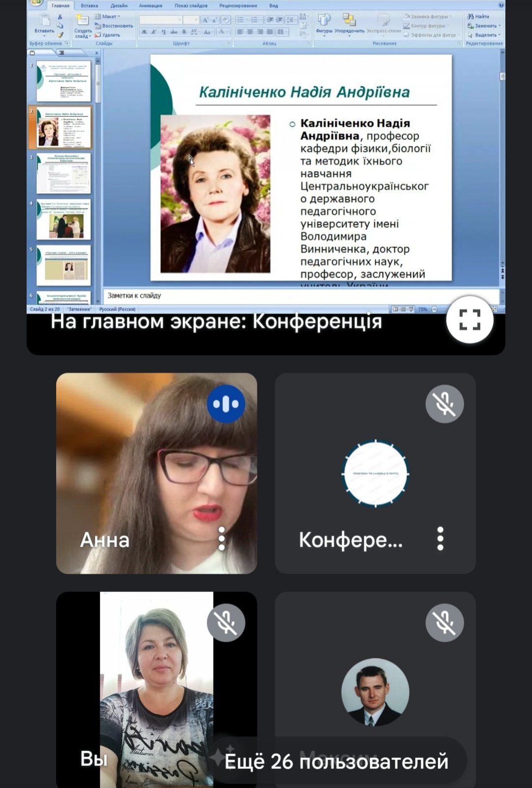Open the font size combo box

point(191,20)
